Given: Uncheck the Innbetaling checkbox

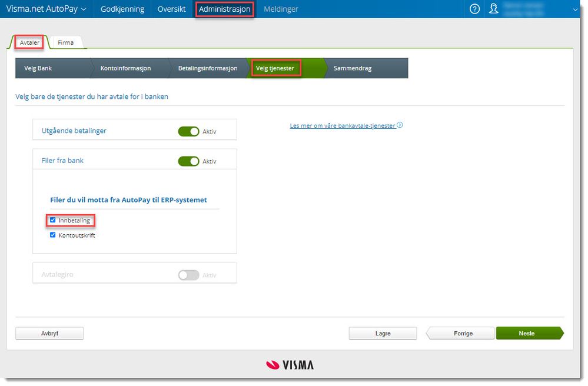Looking at the screenshot, I should coord(53,220).
